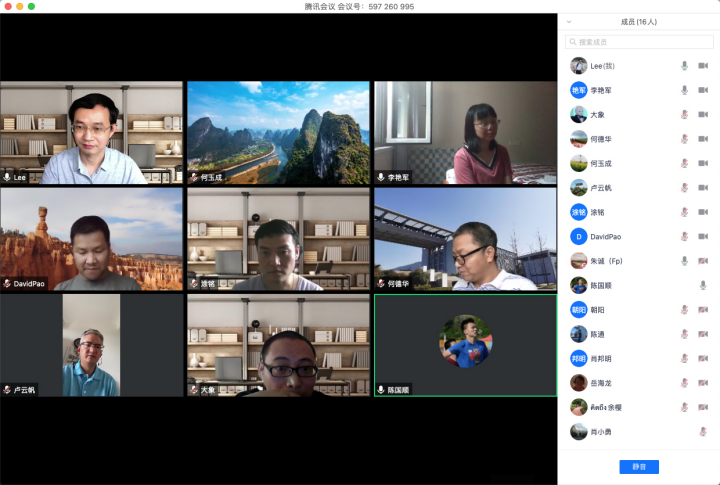The image size is (720, 485).
Task: Select the DavidPao video tile
Action: (92, 239)
